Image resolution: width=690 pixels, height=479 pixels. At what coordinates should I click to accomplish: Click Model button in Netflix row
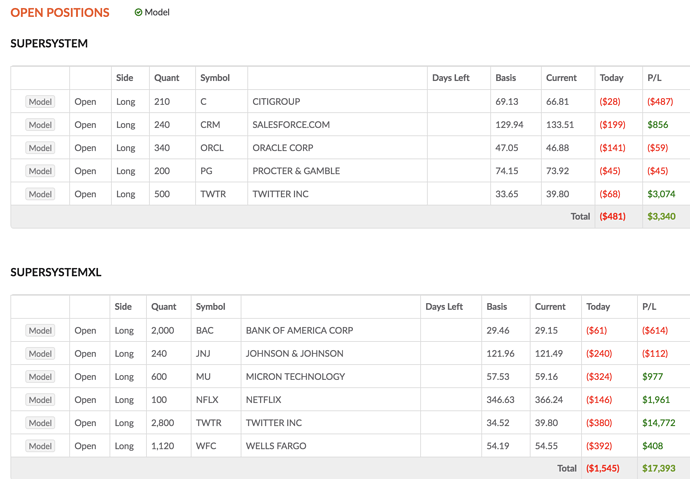click(40, 400)
